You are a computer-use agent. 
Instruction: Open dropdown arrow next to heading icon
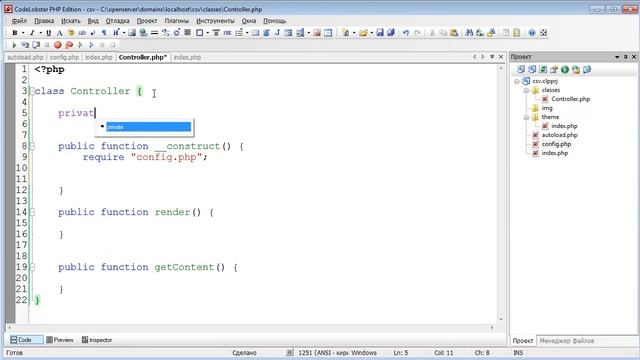(124, 33)
